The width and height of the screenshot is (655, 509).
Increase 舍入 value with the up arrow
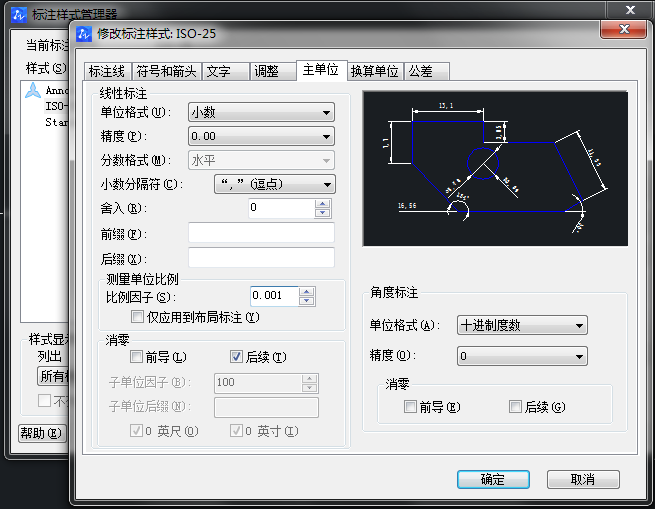(322, 203)
